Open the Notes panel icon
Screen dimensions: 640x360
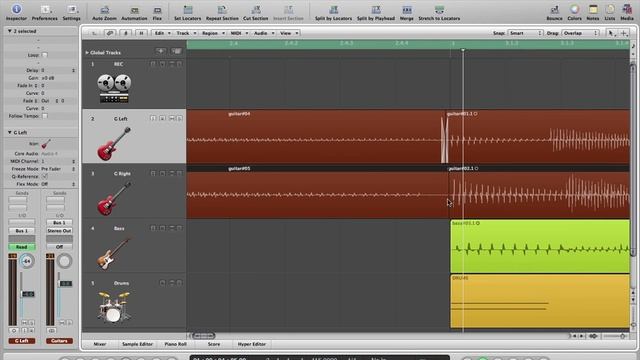[x=593, y=9]
